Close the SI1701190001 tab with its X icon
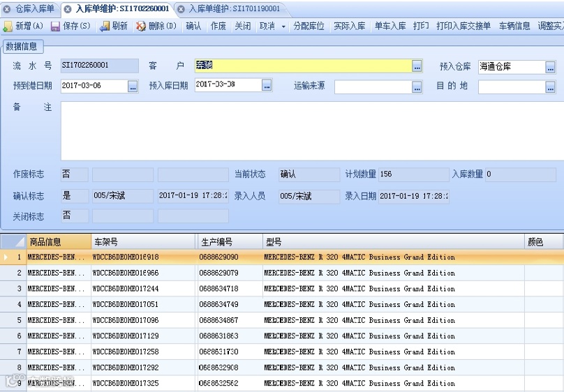The width and height of the screenshot is (564, 392). coord(181,9)
